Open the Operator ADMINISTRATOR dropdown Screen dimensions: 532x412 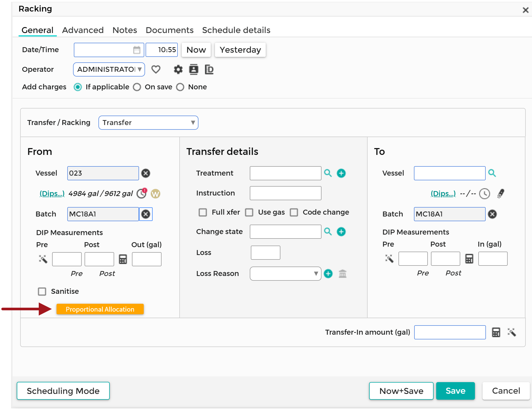click(109, 69)
